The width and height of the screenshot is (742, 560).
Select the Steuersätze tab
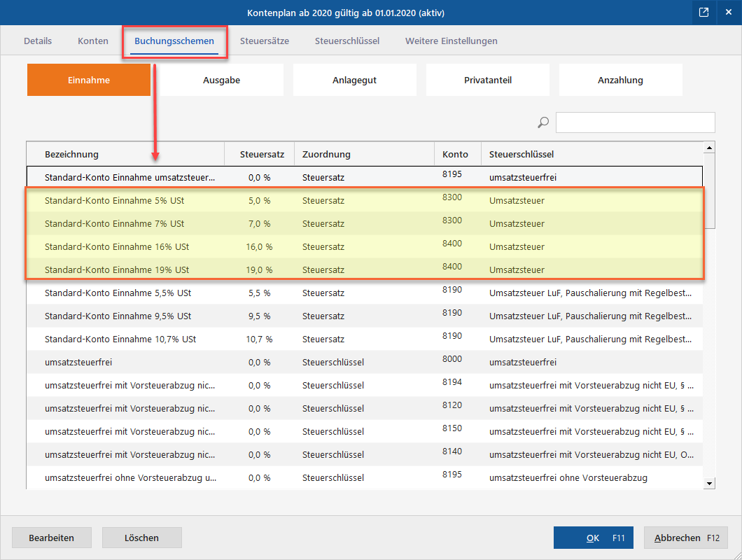265,41
